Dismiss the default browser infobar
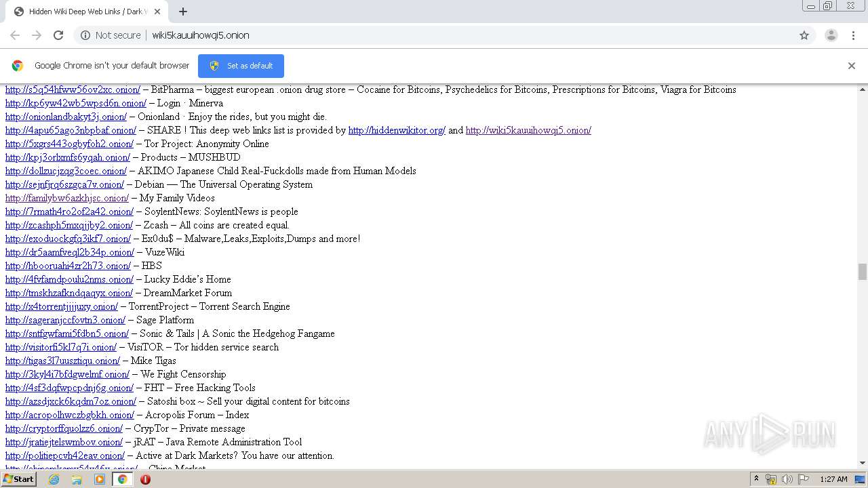 (852, 66)
